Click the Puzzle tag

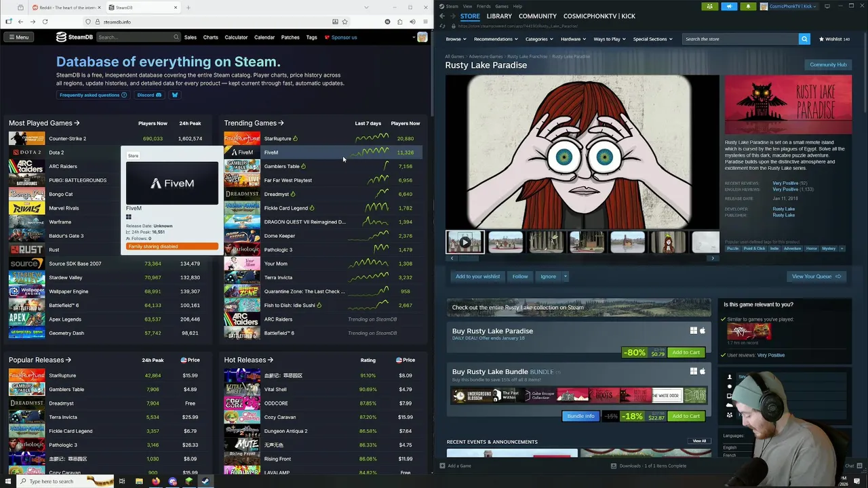[732, 249]
